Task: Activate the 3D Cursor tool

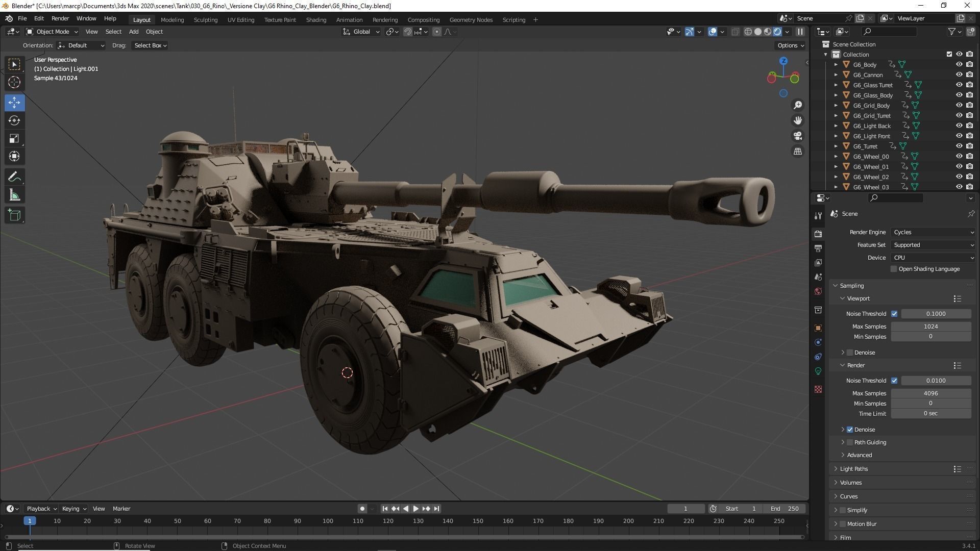Action: [14, 82]
